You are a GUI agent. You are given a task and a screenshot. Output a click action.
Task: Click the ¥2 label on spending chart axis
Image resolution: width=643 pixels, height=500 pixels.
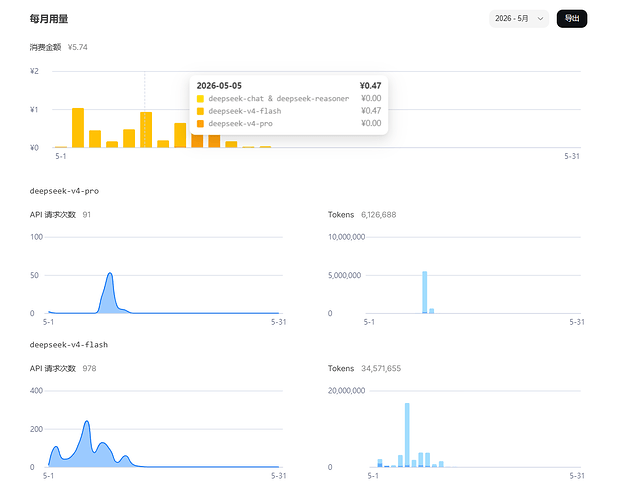[34, 71]
